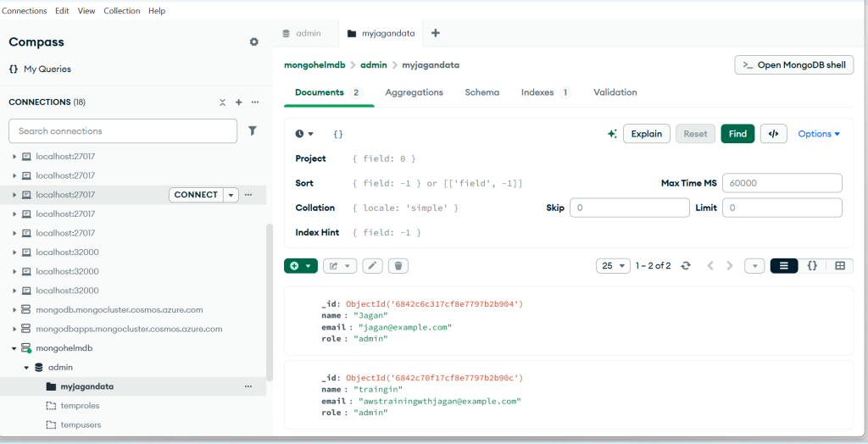Click the green Find button
Image resolution: width=868 pixels, height=444 pixels.
(737, 134)
